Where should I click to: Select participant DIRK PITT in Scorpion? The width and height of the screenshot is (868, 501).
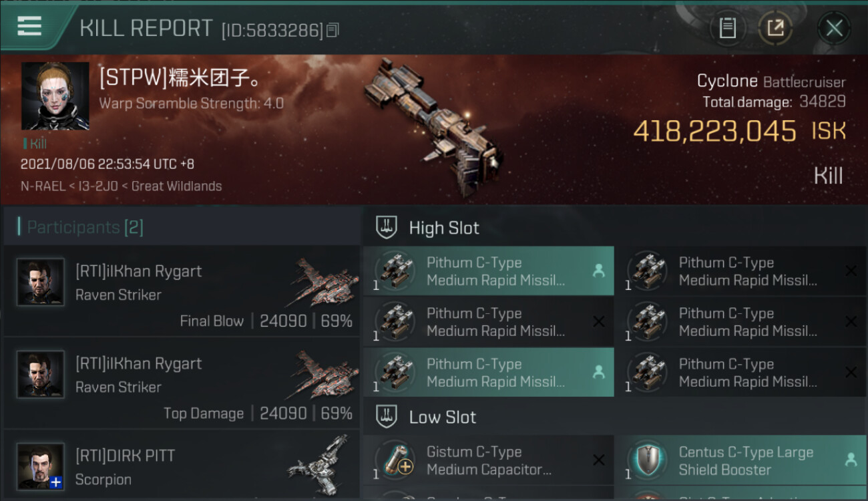point(182,466)
